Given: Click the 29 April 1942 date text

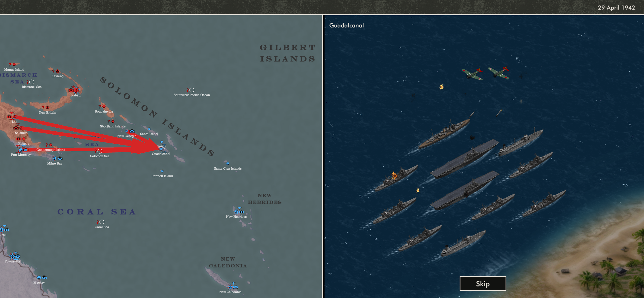Looking at the screenshot, I should [x=616, y=7].
